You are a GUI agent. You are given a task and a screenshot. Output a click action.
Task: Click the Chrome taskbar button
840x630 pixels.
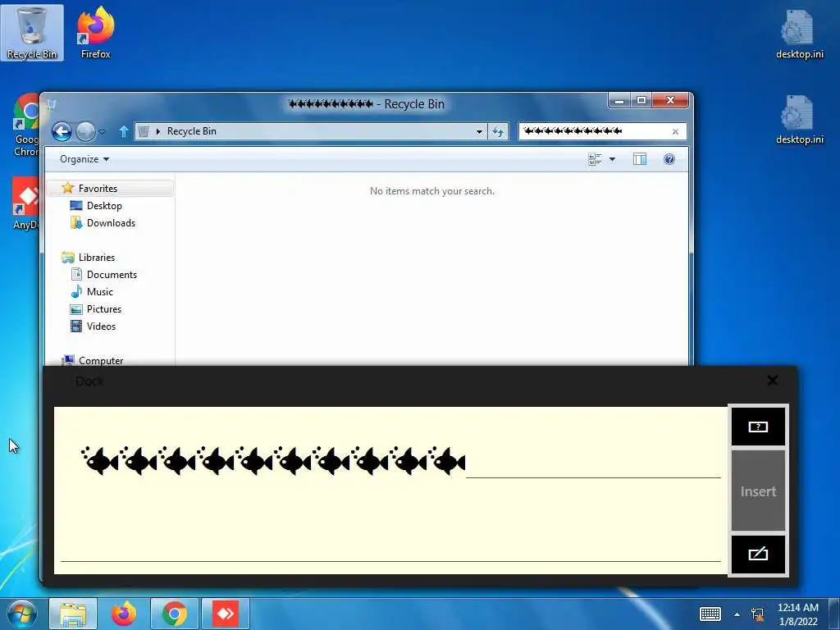(x=175, y=614)
